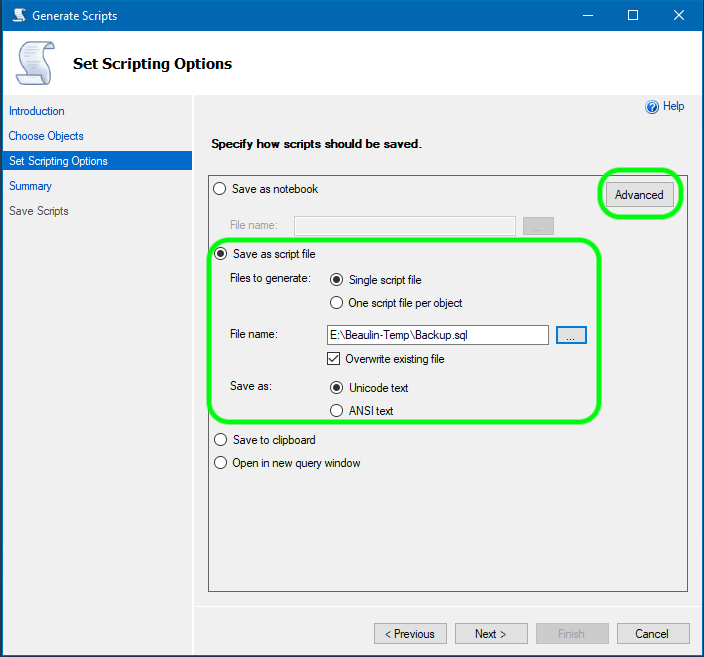Click the Previous button
Image resolution: width=704 pixels, height=657 pixels.
click(x=410, y=634)
